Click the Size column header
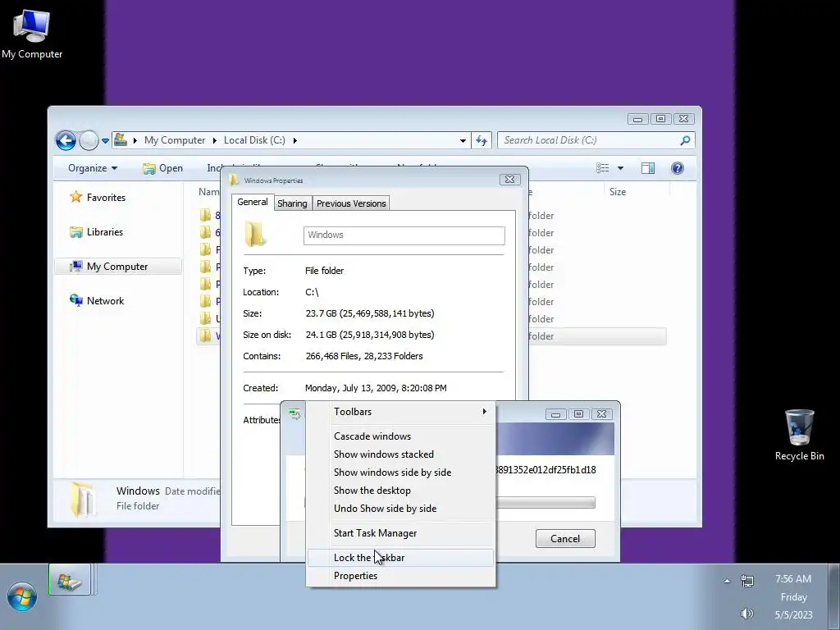The width and height of the screenshot is (840, 630). coord(617,192)
